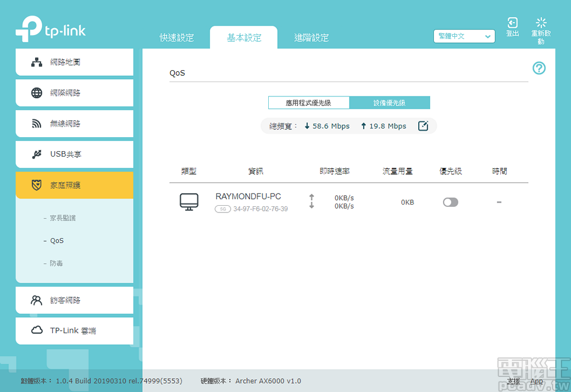Open the 應用程式優先級 tab

[x=309, y=103]
